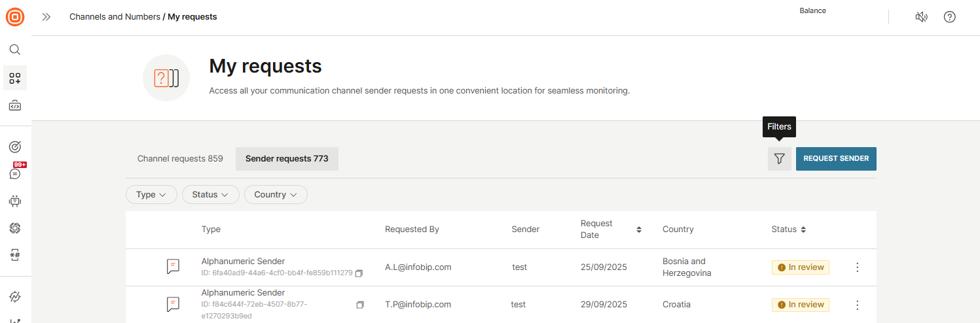Expand the Type filter dropdown

click(151, 195)
